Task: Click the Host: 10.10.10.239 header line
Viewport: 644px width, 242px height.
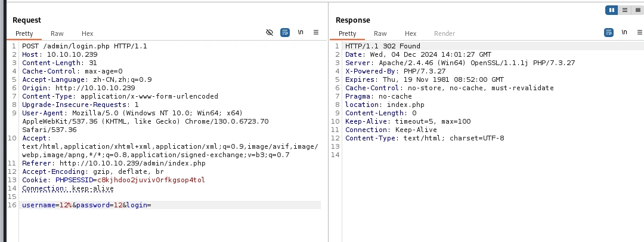Action: click(x=60, y=54)
